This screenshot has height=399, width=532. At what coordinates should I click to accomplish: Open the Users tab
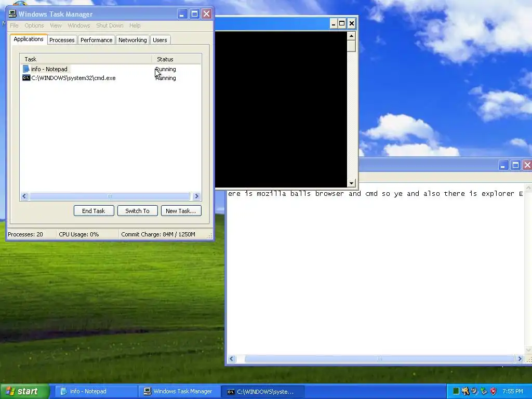160,40
